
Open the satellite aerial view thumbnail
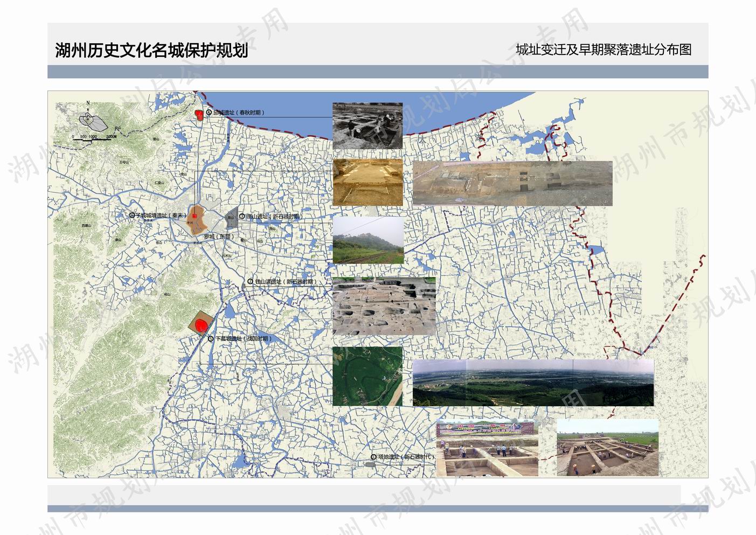tap(367, 376)
